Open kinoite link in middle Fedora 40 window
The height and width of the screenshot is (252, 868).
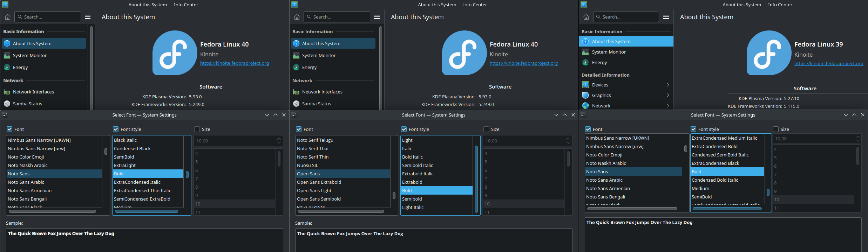click(524, 63)
